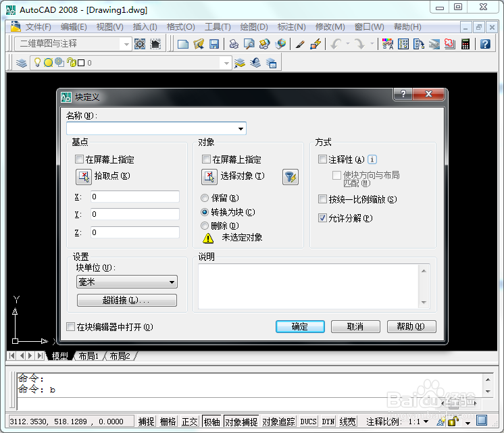Click the Undo arrow icon
The height and width of the screenshot is (433, 504).
(336, 44)
